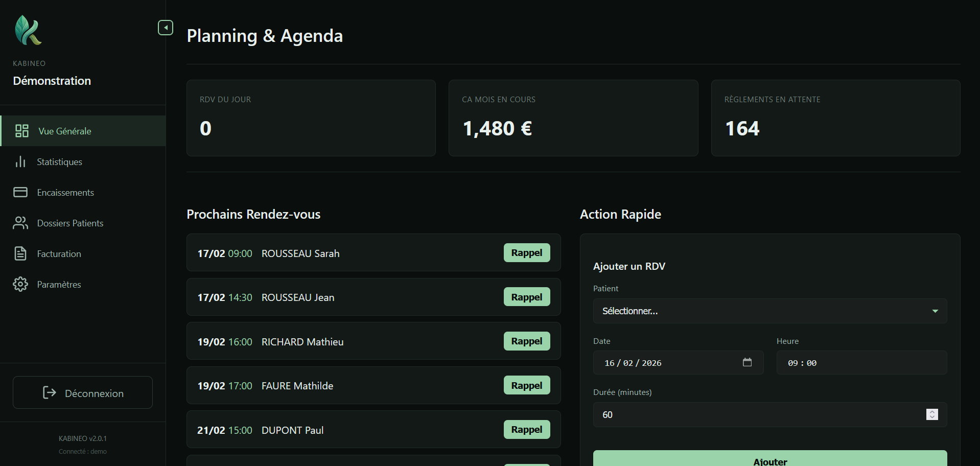Click the Statistiques bar chart icon
The height and width of the screenshot is (466, 980).
coord(20,161)
